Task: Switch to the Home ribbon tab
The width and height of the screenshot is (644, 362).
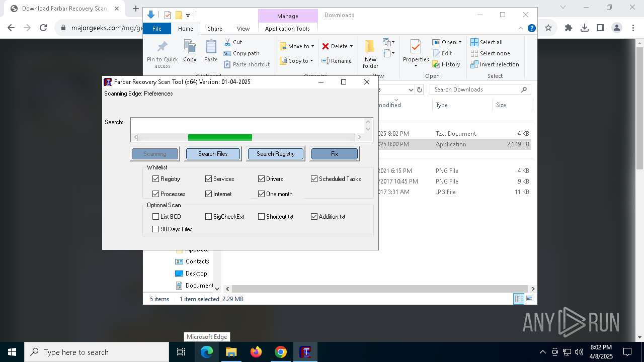Action: coord(185,29)
